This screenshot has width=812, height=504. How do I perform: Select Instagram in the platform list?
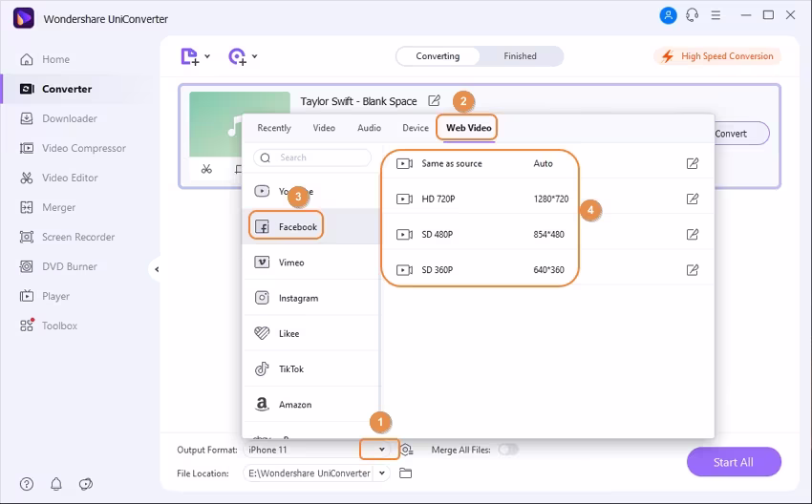pos(310,298)
